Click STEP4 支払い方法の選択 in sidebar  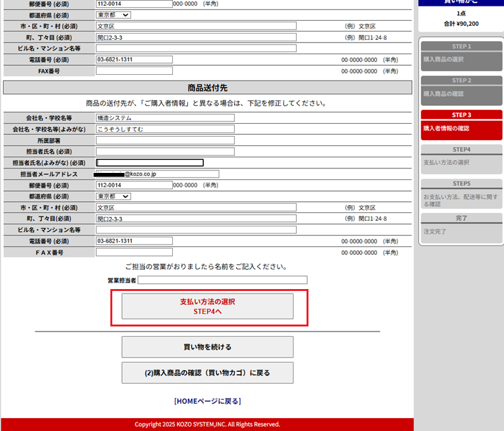pos(461,158)
